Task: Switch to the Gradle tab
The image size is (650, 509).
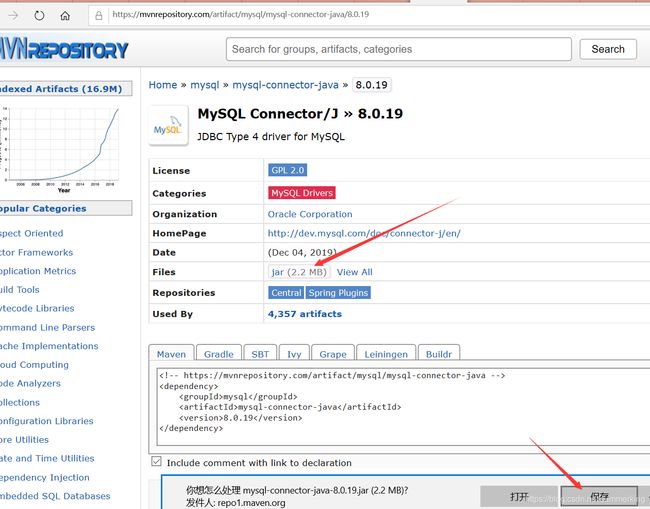Action: (218, 354)
